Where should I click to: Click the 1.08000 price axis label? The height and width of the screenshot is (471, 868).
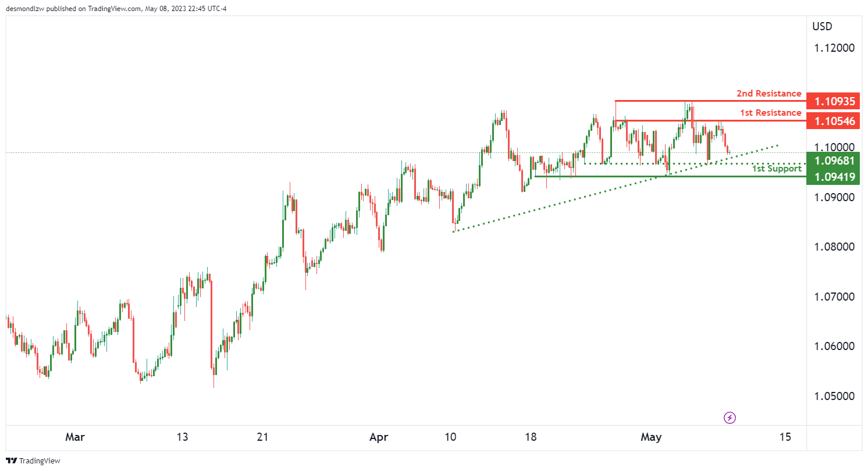coord(834,247)
